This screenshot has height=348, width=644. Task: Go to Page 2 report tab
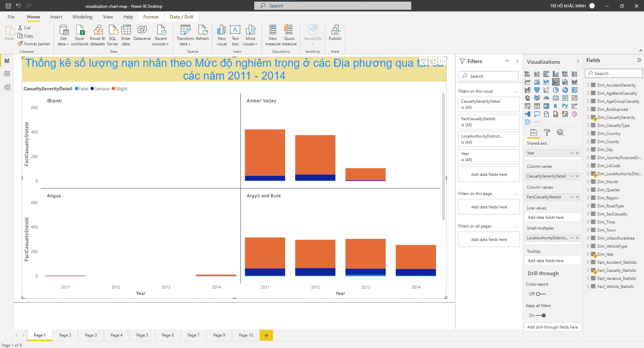click(x=65, y=335)
